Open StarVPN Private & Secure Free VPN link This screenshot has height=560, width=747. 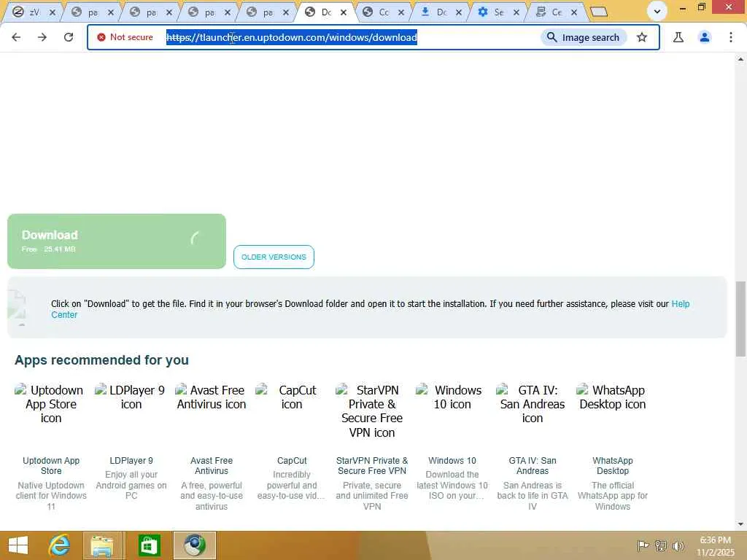pyautogui.click(x=372, y=466)
